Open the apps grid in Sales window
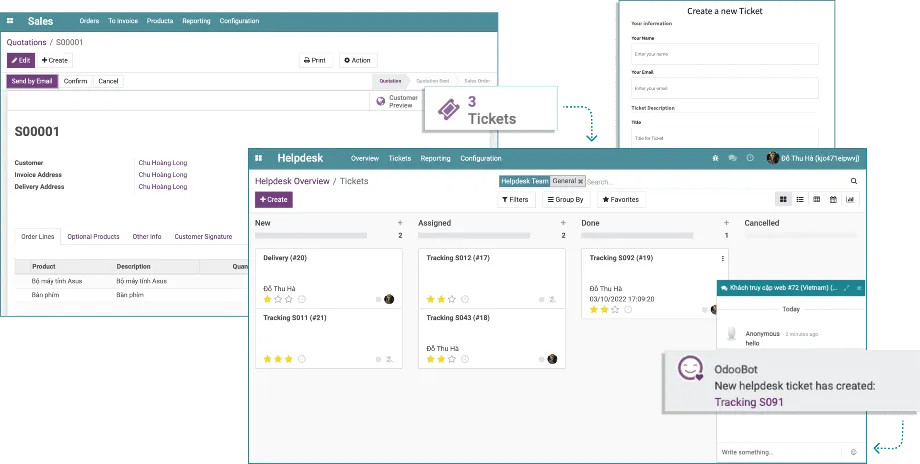 click(10, 21)
